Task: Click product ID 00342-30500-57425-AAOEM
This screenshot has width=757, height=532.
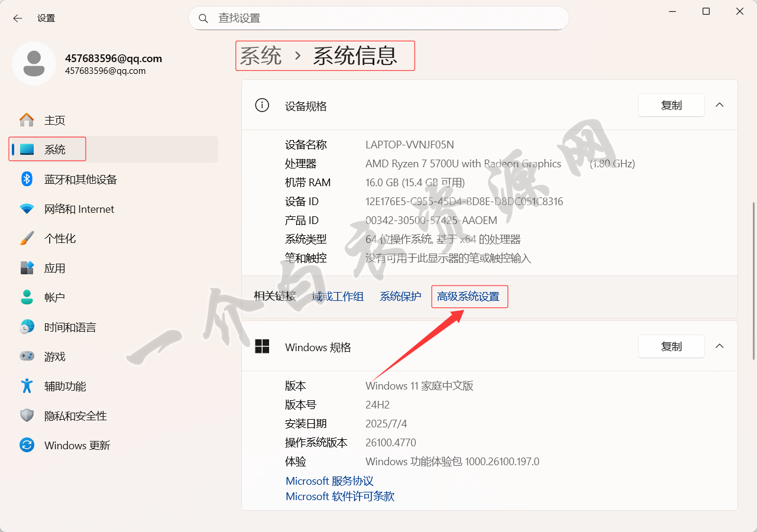Action: [431, 220]
